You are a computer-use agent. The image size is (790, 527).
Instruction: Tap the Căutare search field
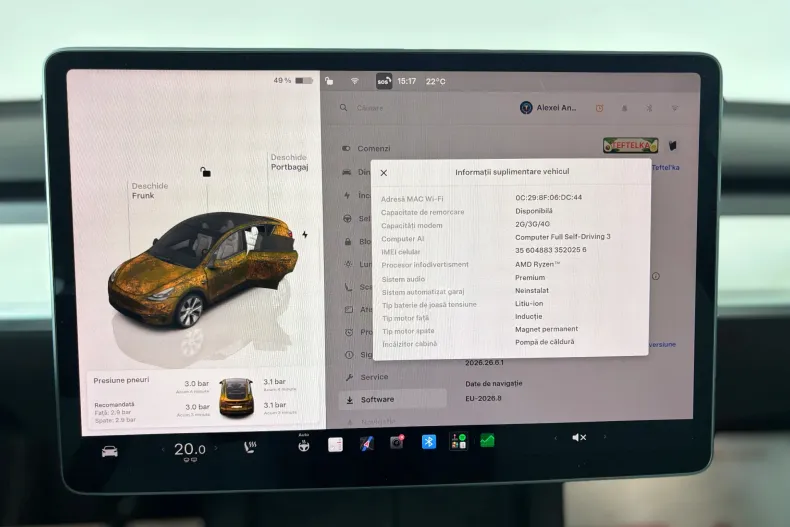370,108
